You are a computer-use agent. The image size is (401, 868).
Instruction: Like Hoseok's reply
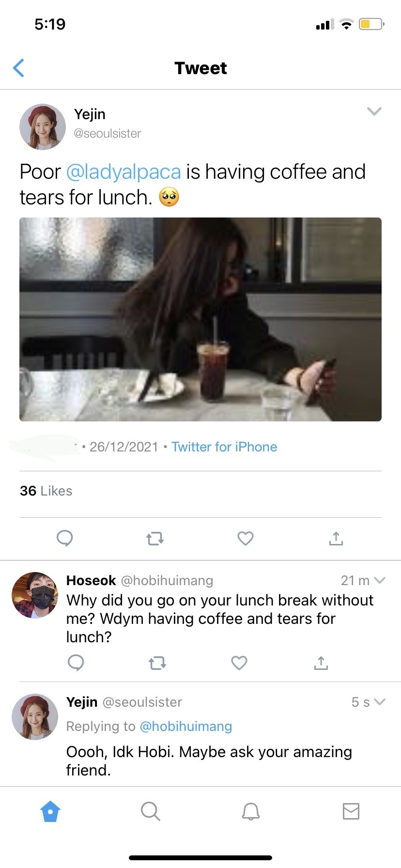(x=239, y=663)
